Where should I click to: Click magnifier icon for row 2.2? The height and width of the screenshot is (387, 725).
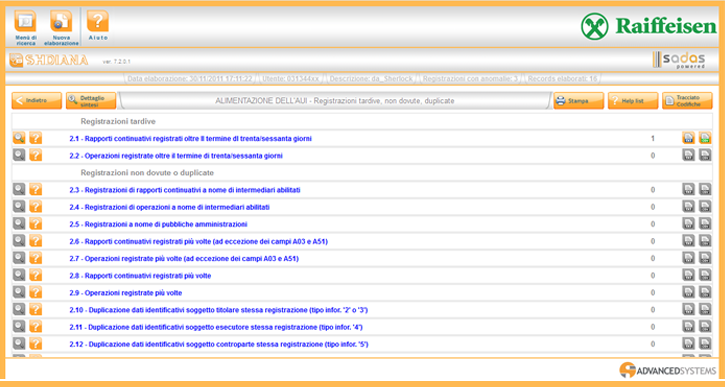click(x=18, y=155)
